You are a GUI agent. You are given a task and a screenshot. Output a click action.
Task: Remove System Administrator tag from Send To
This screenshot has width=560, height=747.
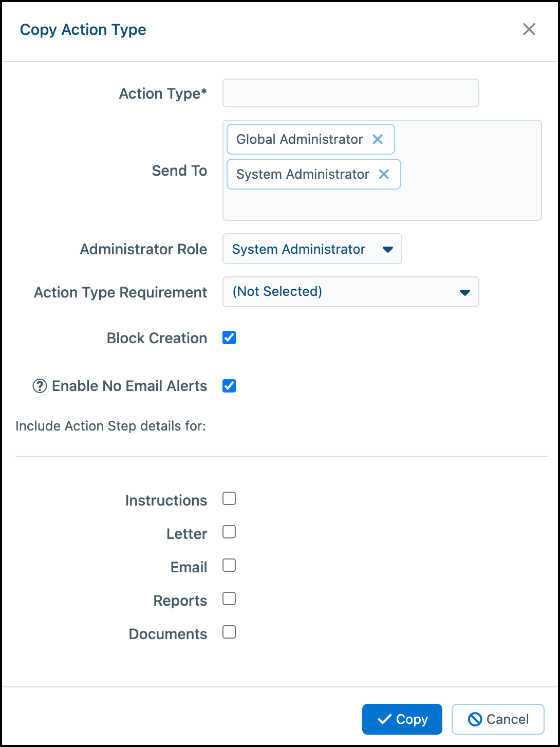384,174
